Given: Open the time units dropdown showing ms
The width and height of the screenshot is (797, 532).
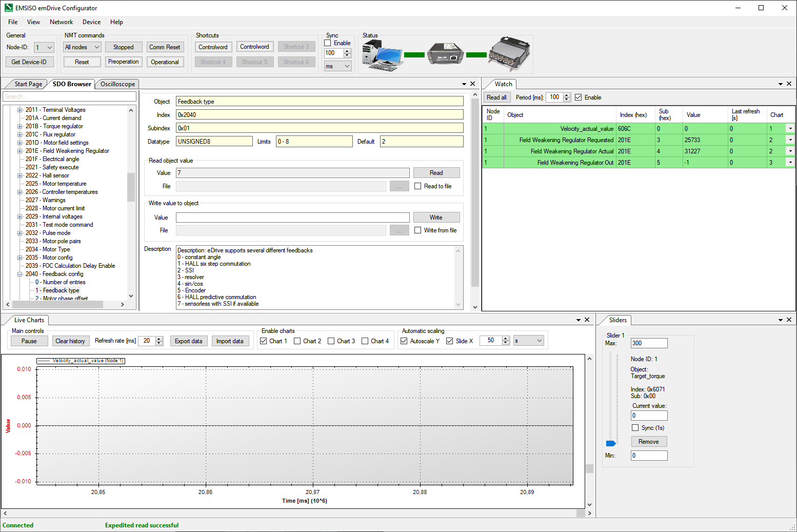Looking at the screenshot, I should (337, 66).
